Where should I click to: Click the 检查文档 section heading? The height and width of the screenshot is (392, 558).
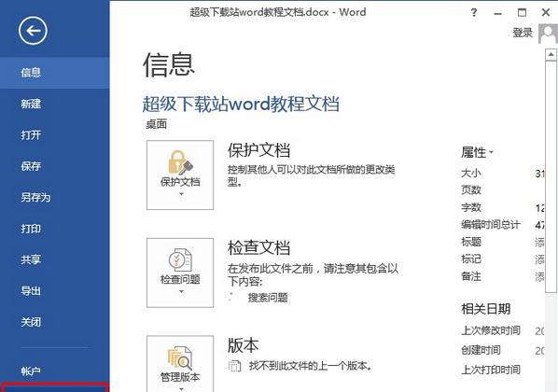point(258,247)
